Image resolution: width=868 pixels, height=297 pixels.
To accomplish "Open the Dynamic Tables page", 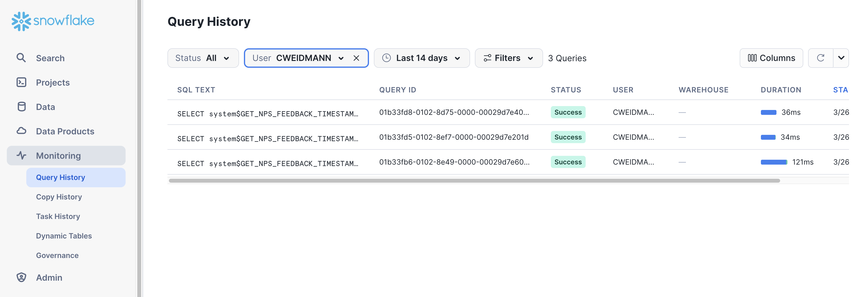I will 64,236.
